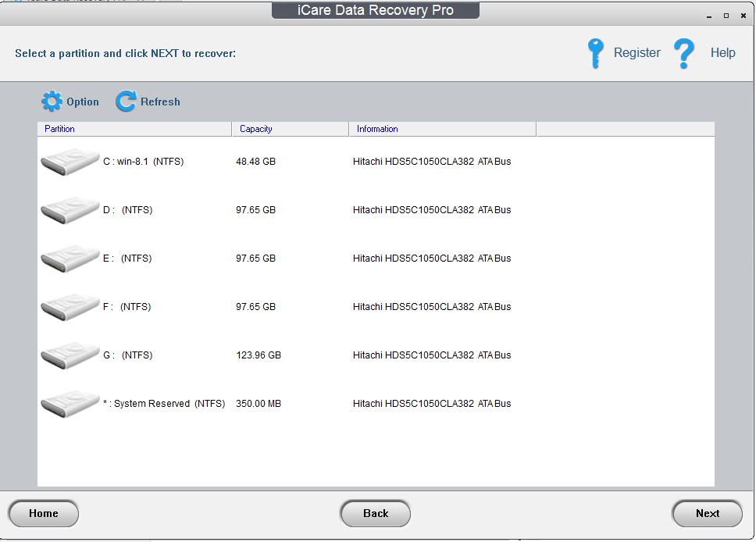Click Hitachi info text in E: row
Screen dimensions: 756x542
point(432,258)
